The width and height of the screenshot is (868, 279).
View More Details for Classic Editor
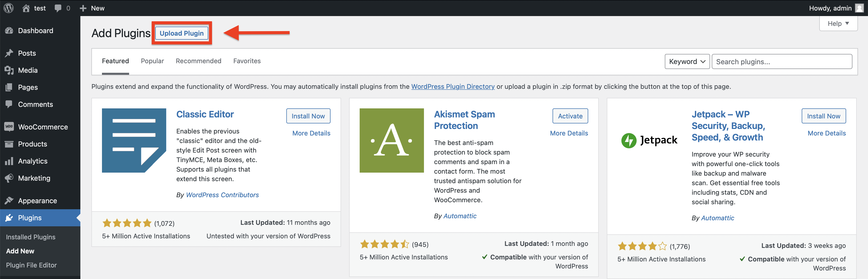[311, 133]
